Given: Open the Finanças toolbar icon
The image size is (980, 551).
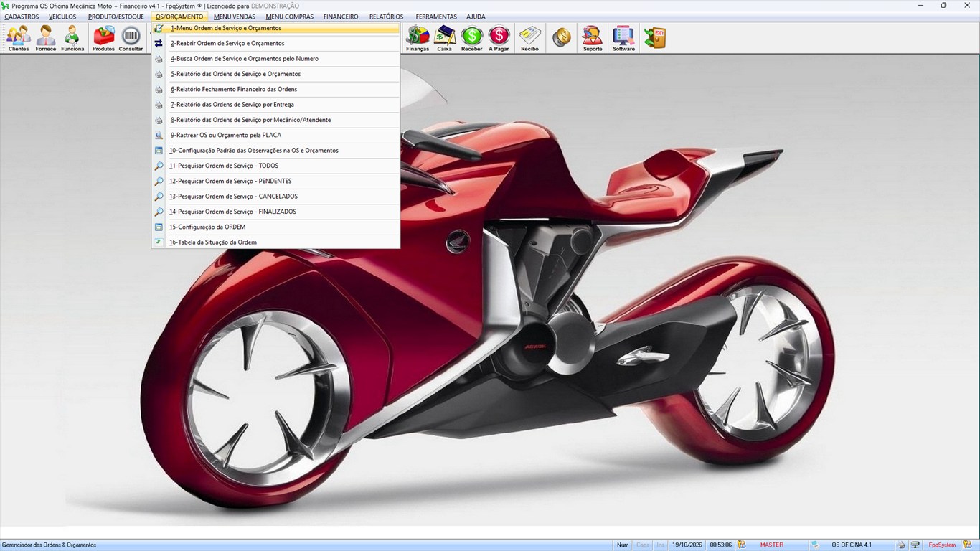Looking at the screenshot, I should 418,38.
